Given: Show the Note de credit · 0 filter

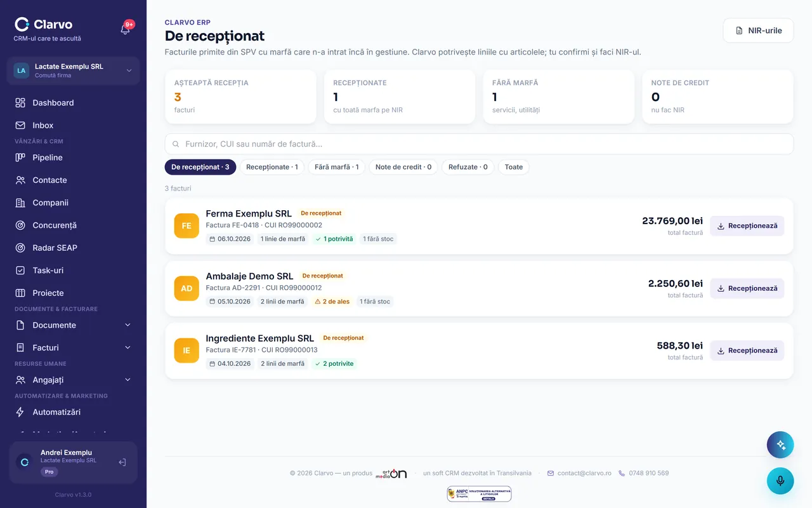Looking at the screenshot, I should click(x=403, y=167).
